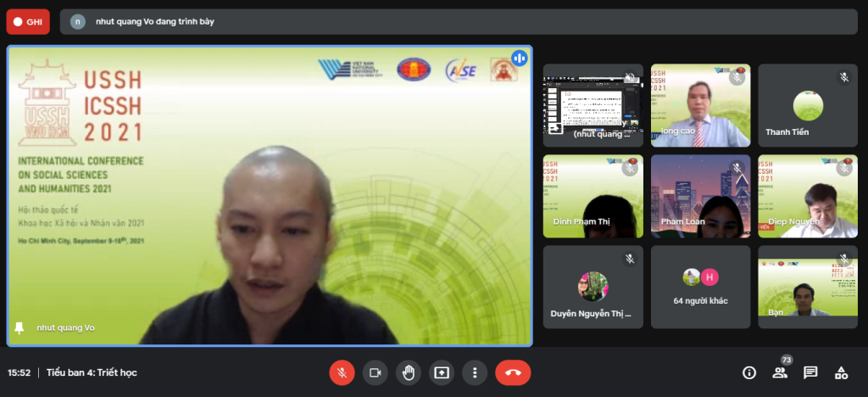Show participants list with 73 badge
This screenshot has height=397, width=868.
tap(780, 372)
